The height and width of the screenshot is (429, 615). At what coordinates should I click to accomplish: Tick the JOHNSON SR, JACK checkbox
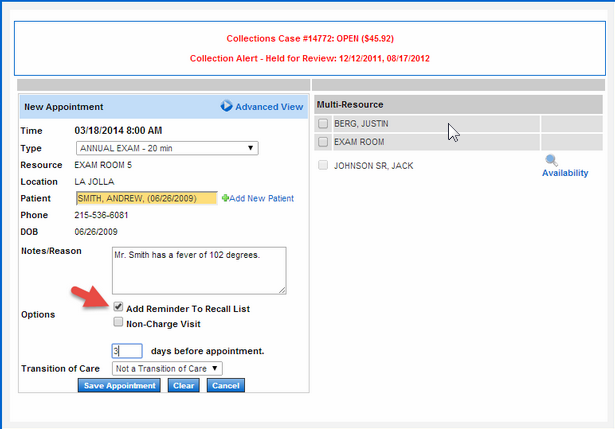pyautogui.click(x=323, y=166)
